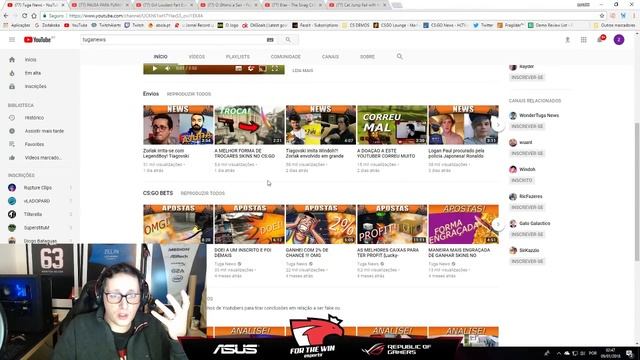Screen dimensions: 640x360
Task: Click the YouTube logo
Action: pyautogui.click(x=38, y=40)
